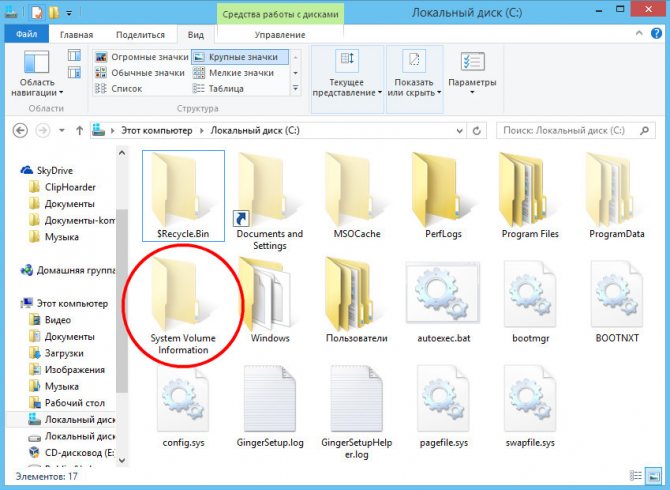Select the GingerSetupHelper.log file
670x490 pixels.
[x=357, y=412]
